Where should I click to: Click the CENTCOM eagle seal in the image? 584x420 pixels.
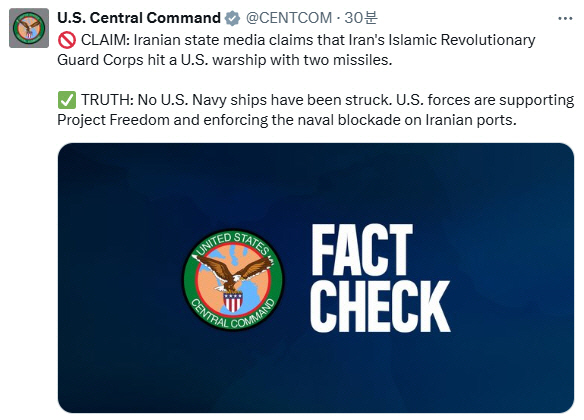pyautogui.click(x=234, y=280)
